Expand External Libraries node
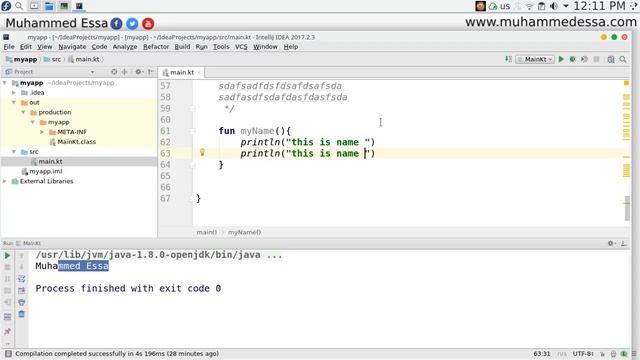Viewport: 640px width, 360px height. coord(5,181)
